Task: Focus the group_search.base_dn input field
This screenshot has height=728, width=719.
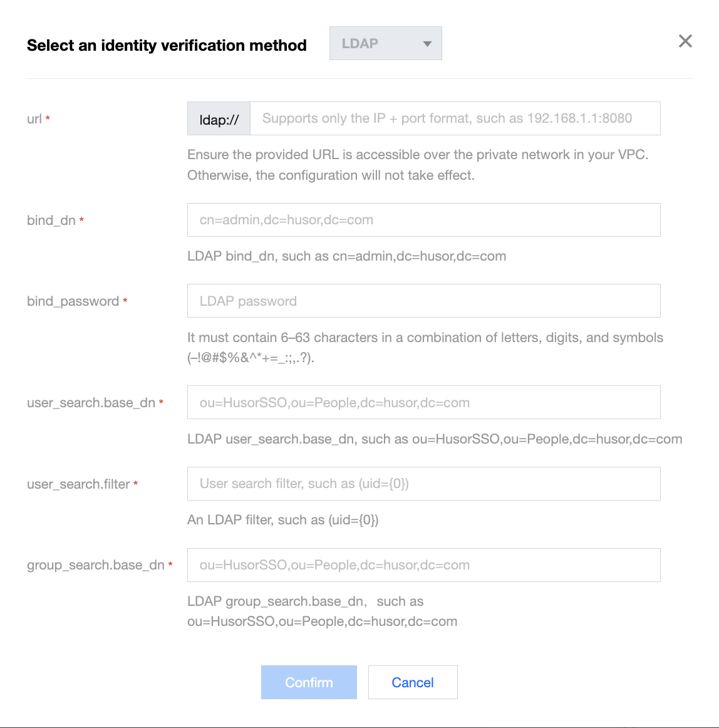Action: coord(423,565)
